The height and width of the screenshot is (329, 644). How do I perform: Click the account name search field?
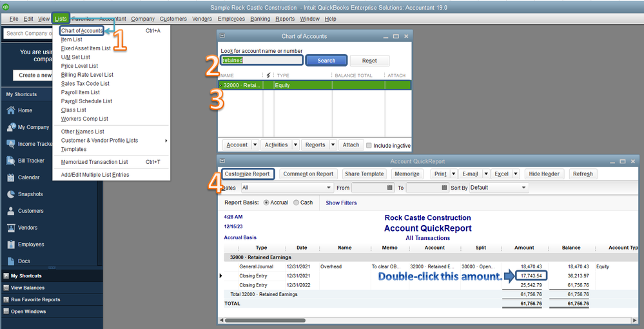(262, 60)
